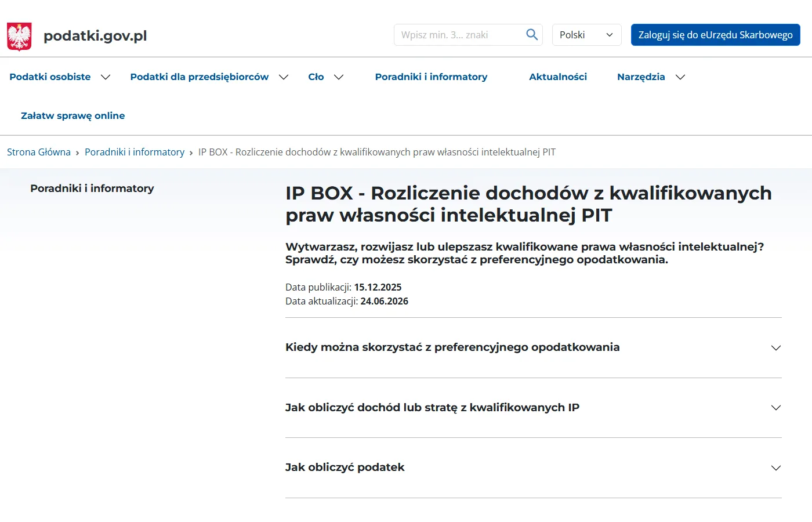Go to 'Poradniki i informatory' in navigation bar
The height and width of the screenshot is (522, 812).
click(x=431, y=77)
